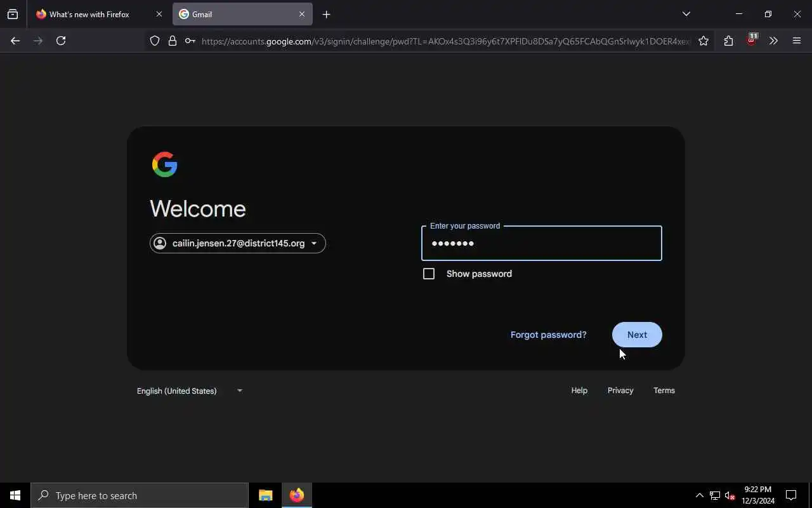The image size is (812, 508).
Task: Open the volume tray icon
Action: point(730,495)
